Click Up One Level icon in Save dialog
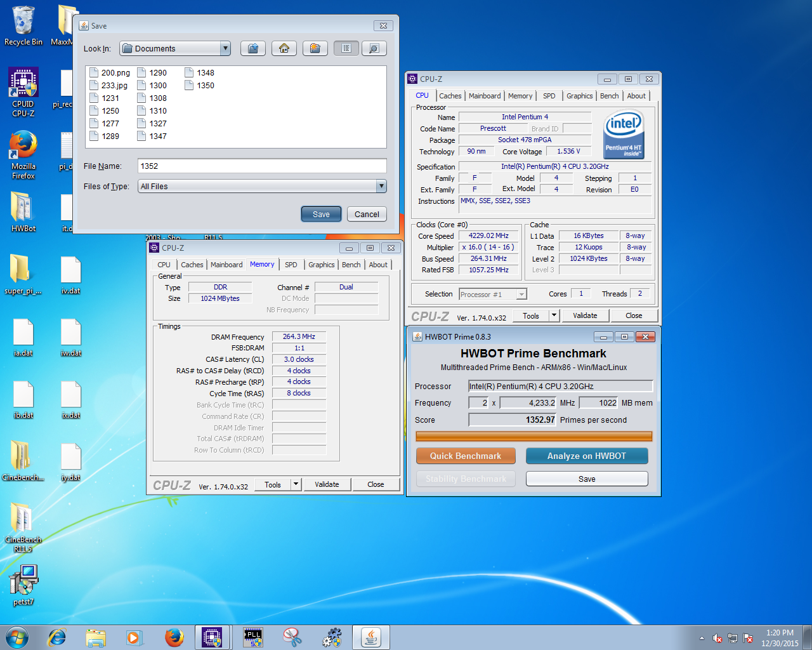This screenshot has height=650, width=812. (253, 48)
